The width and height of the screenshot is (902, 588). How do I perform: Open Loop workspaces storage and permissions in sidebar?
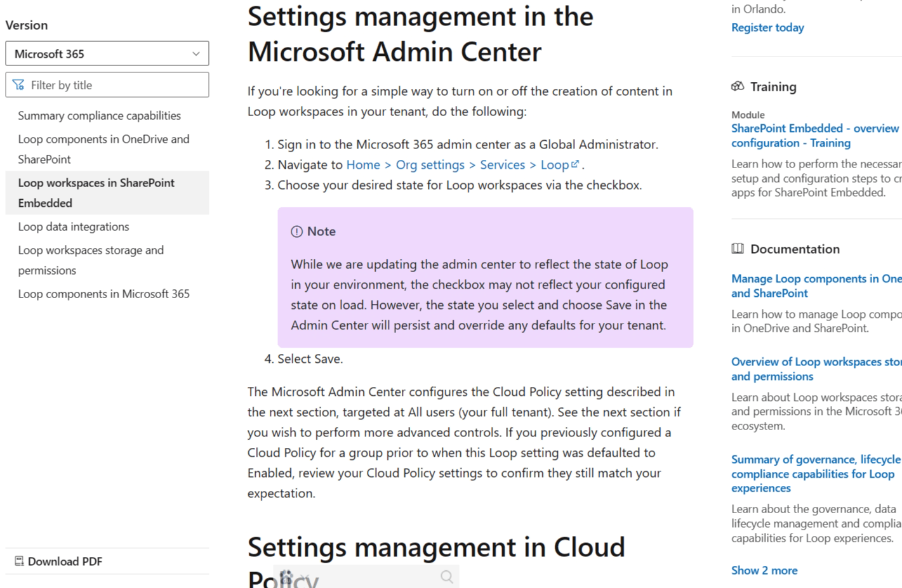91,260
